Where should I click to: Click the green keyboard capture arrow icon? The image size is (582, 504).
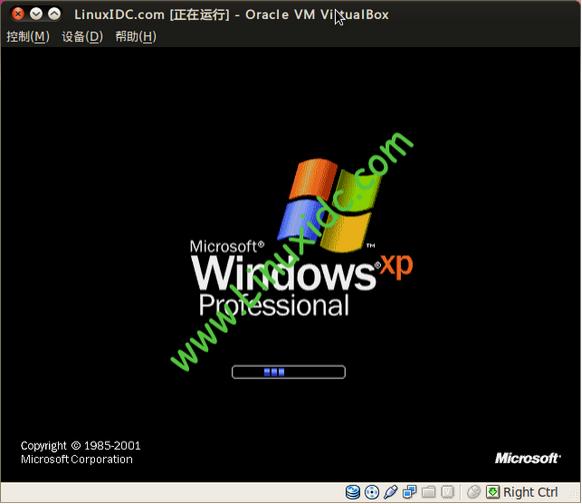pos(493,492)
